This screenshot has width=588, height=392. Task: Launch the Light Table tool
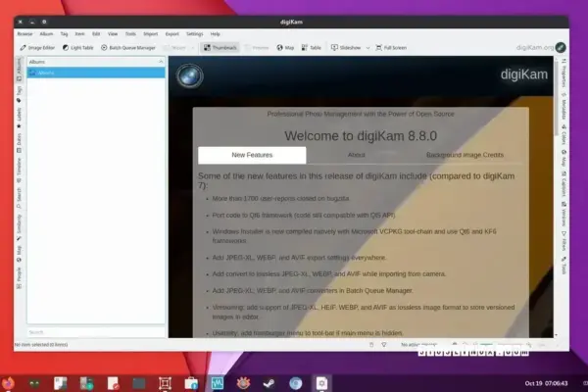point(78,48)
